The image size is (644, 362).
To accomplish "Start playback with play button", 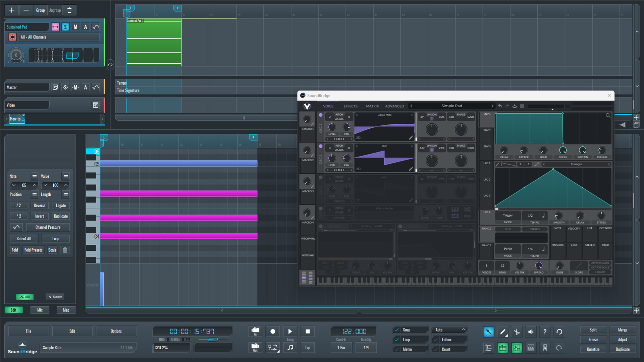I will pyautogui.click(x=290, y=331).
